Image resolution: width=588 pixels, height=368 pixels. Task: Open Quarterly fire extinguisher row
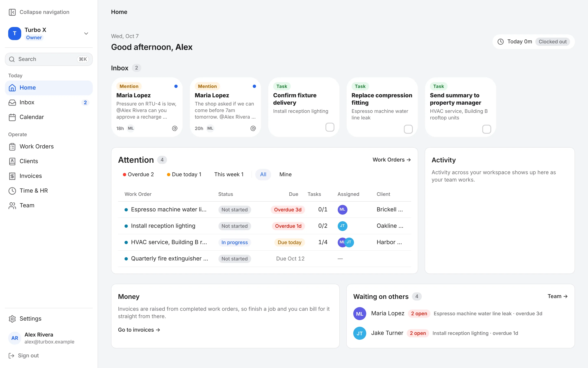[264, 258]
